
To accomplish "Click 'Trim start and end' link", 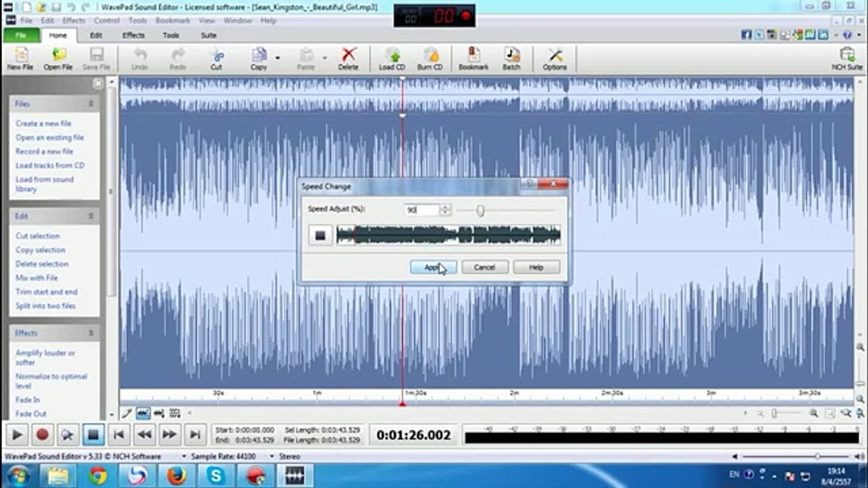I will coord(47,291).
